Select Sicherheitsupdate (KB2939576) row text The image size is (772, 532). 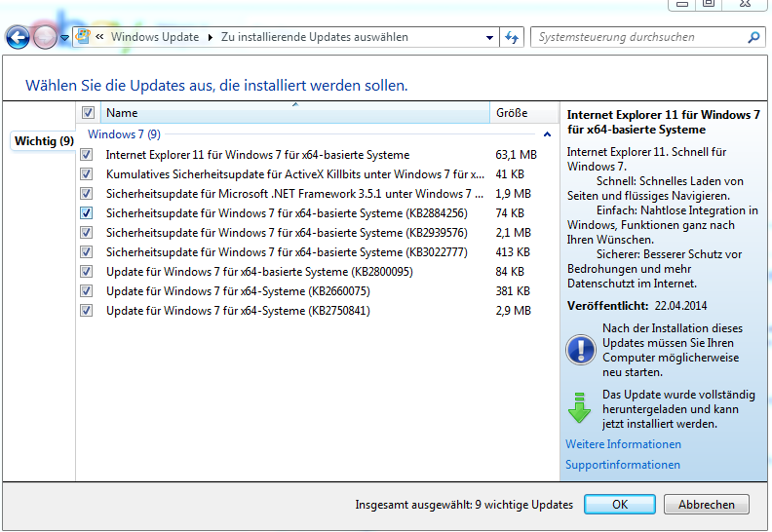pyautogui.click(x=287, y=233)
